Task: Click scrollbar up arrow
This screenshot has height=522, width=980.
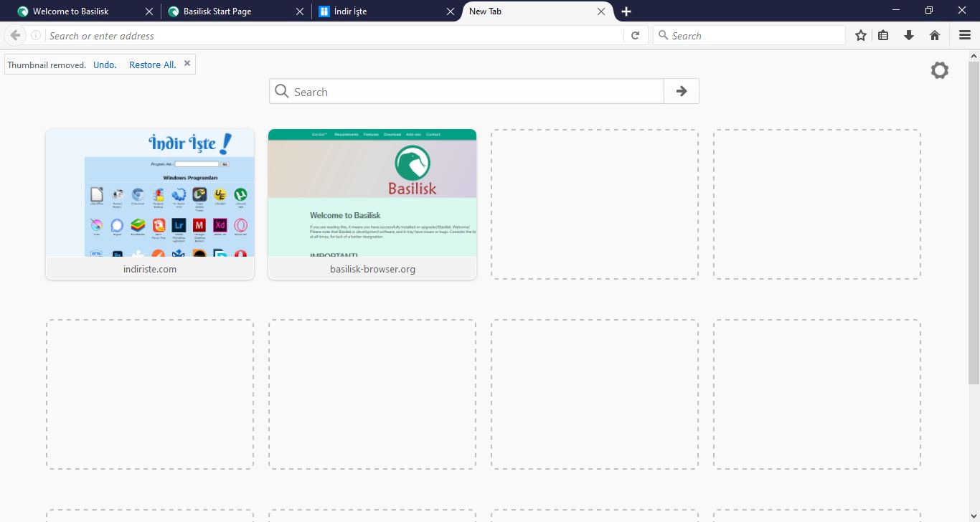Action: click(x=974, y=55)
